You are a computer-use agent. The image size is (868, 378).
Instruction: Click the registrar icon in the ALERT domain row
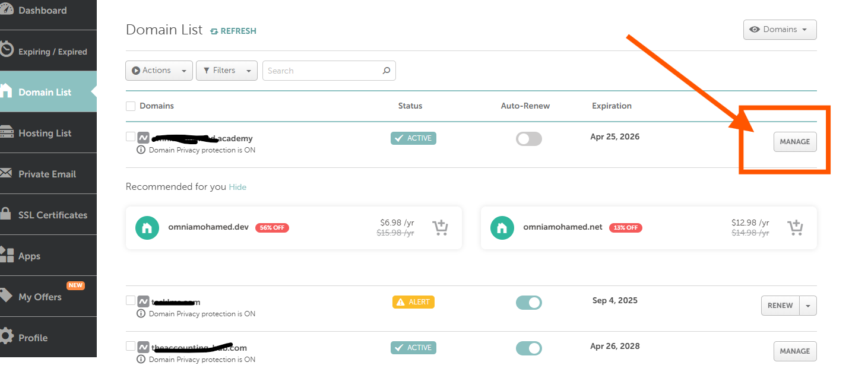pos(143,301)
